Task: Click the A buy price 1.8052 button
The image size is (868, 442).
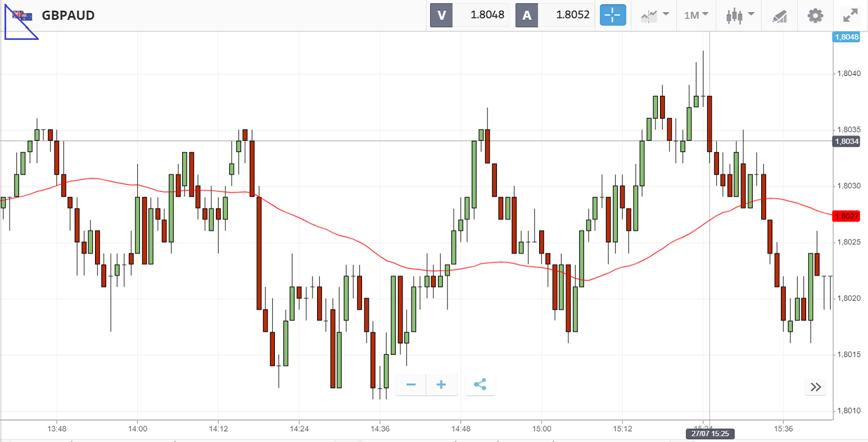Action: 555,15
